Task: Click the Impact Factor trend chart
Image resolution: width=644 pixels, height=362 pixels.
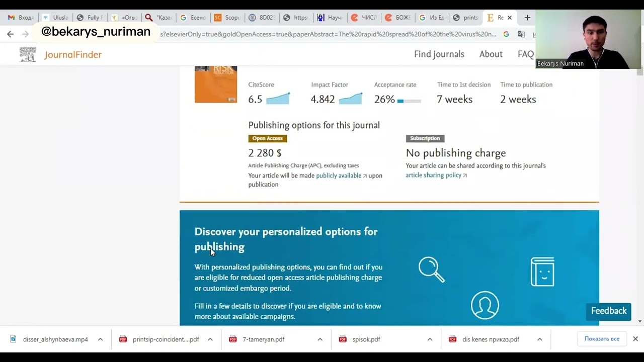Action: [350, 99]
